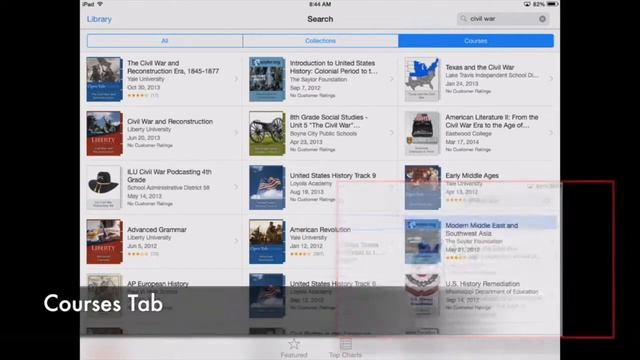Tap the battery indicator in status bar
Viewport: 640px width, 360px height.
(x=552, y=4)
